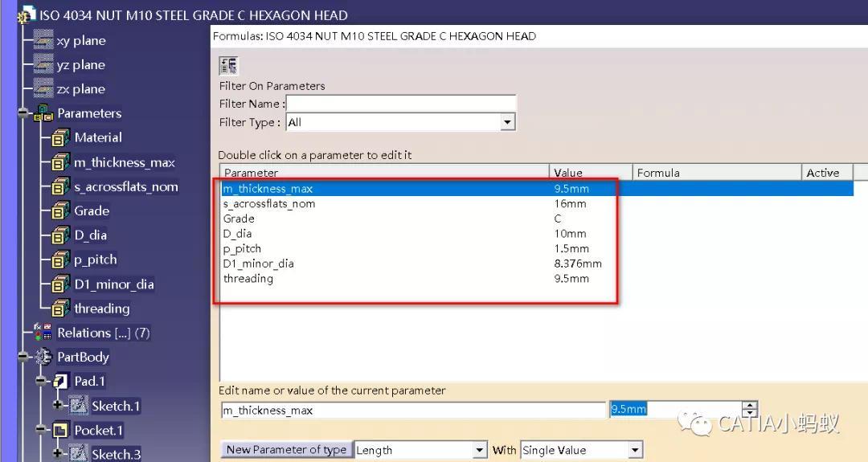Select the m_thickness_max row in the list

[537, 189]
